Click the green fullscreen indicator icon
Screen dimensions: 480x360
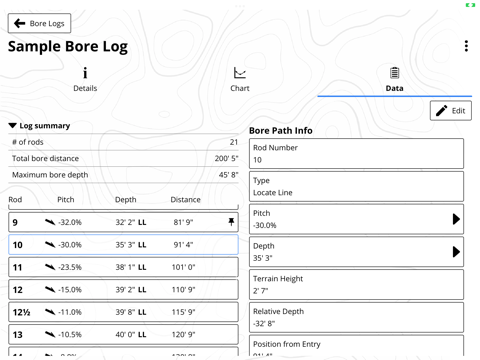470,5
